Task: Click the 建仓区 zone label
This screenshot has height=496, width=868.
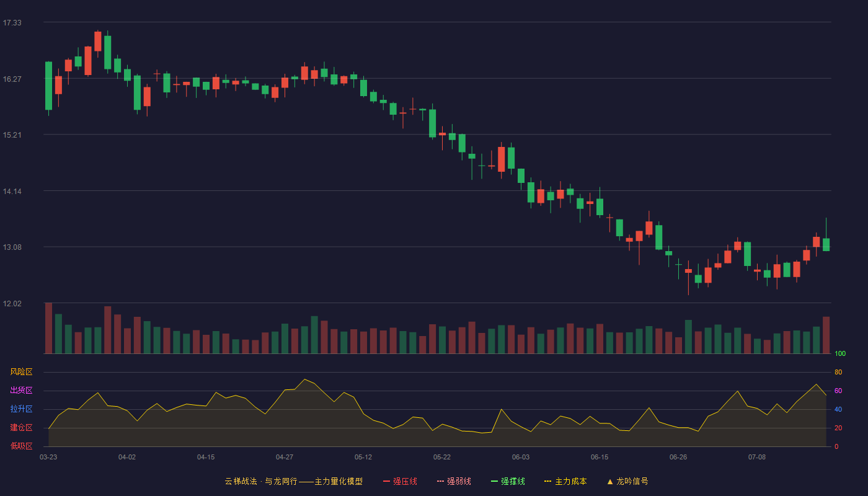Action: point(21,428)
